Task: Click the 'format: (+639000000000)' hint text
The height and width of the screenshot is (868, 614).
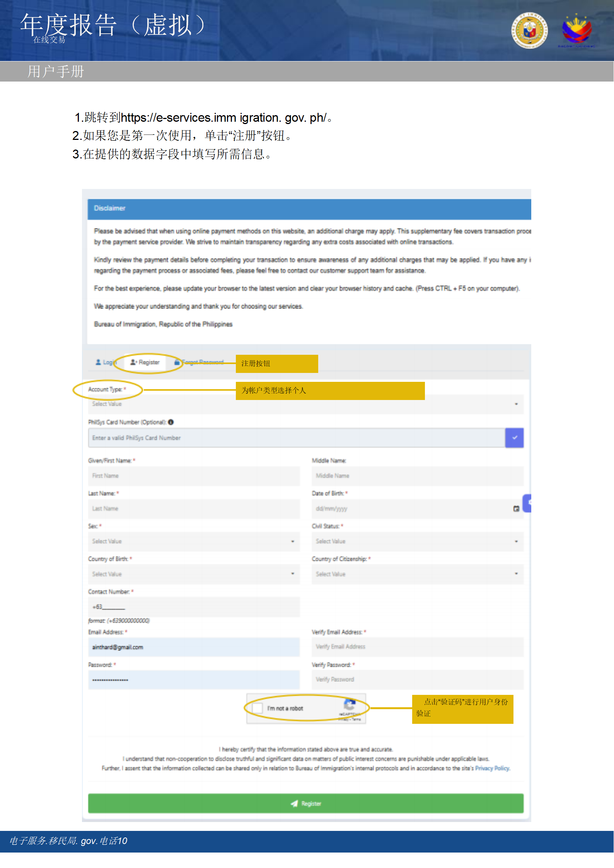Action: pyautogui.click(x=119, y=621)
